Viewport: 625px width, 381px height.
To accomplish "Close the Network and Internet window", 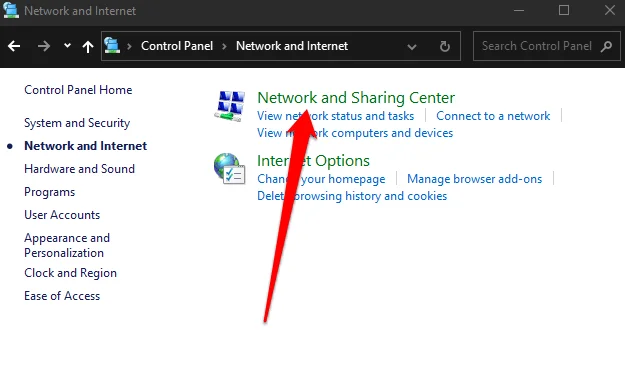I will point(609,10).
